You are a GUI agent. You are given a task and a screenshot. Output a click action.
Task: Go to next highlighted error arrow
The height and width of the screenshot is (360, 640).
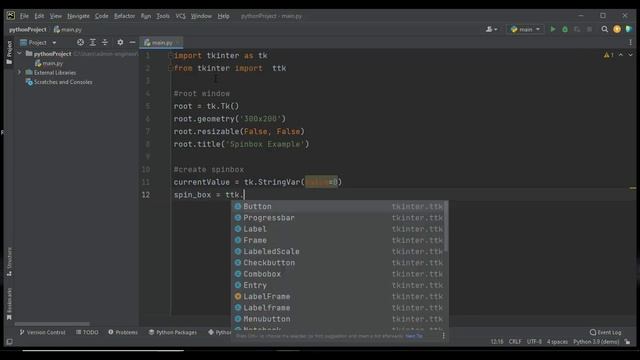(x=630, y=55)
